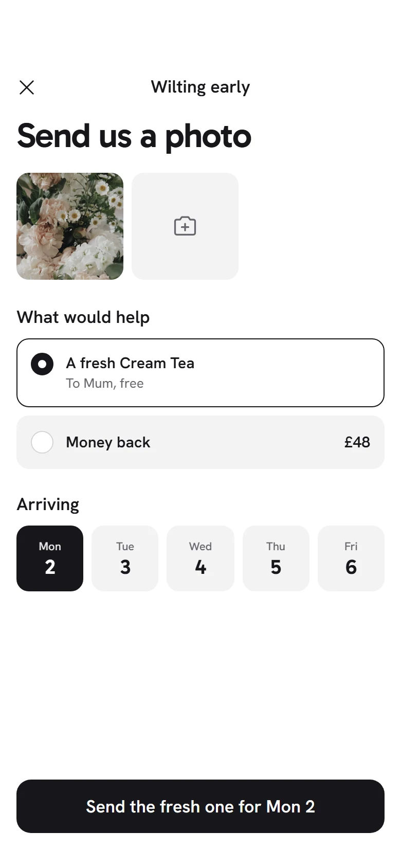401x868 pixels.
Task: Click the Send us a photo heading
Action: coord(134,137)
